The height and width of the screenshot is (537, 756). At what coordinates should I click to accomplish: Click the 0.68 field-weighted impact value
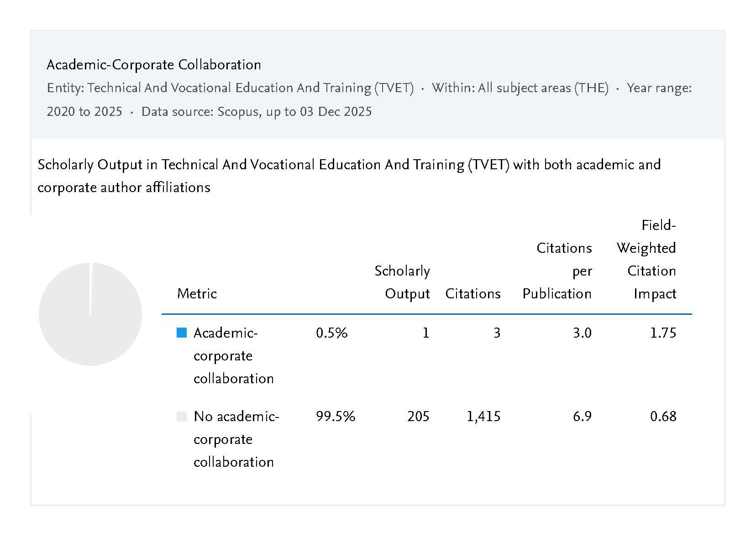663,417
